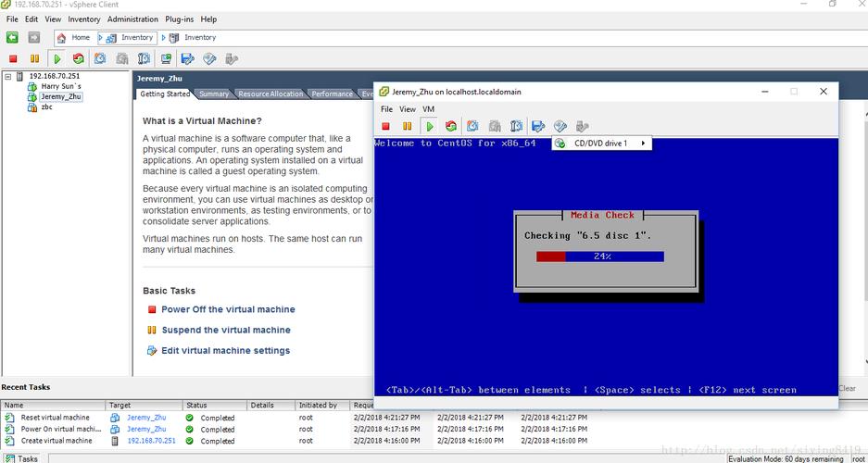Click Reset icon in console window
The image size is (868, 463).
tap(450, 126)
